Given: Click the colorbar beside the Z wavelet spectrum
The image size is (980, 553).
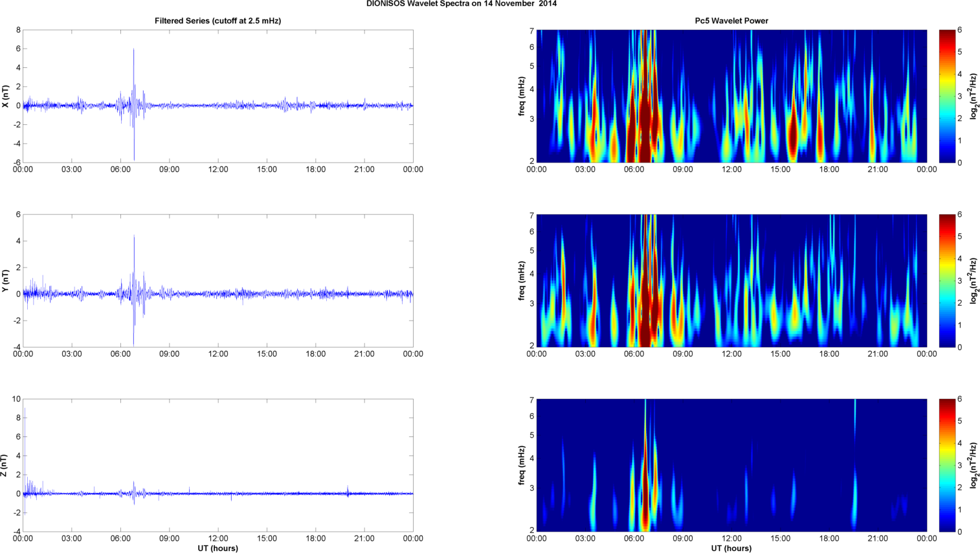Looking at the screenshot, I should click(947, 465).
